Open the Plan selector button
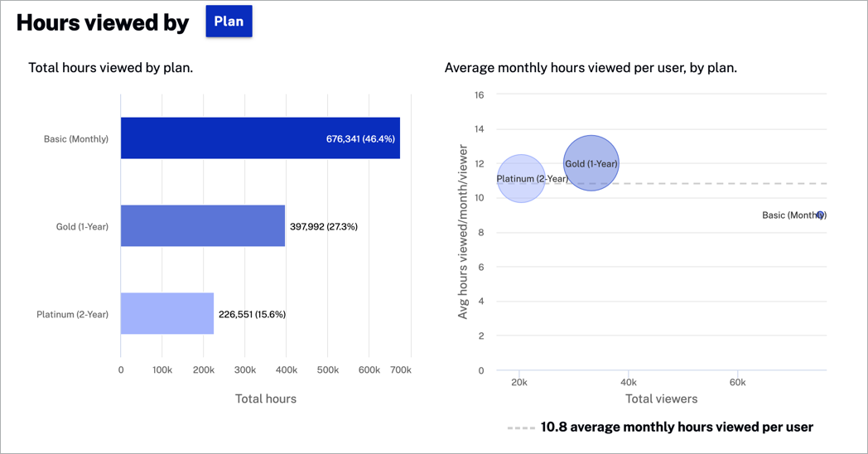This screenshot has width=868, height=454. pyautogui.click(x=229, y=22)
